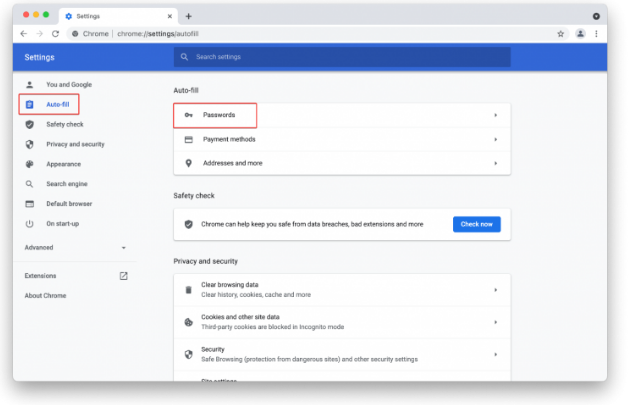Bookmark this page with the star icon
631x405 pixels.
pyautogui.click(x=561, y=34)
